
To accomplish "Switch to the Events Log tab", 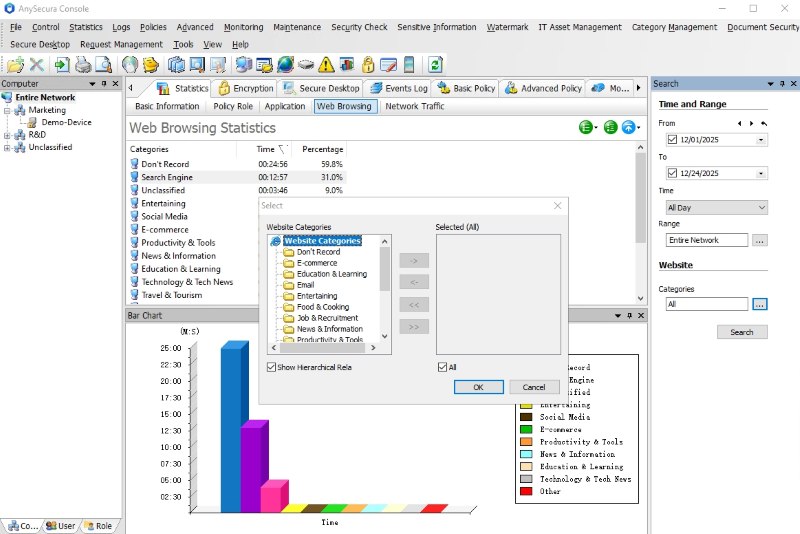I will (399, 88).
